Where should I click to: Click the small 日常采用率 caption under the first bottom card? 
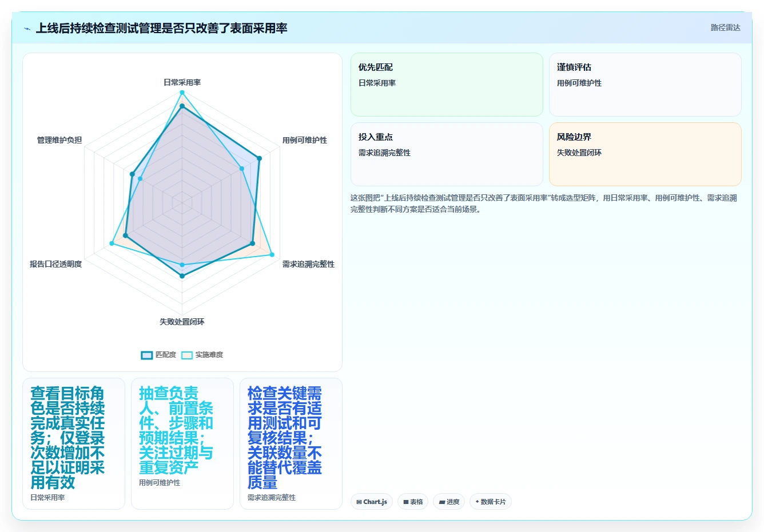(47, 498)
